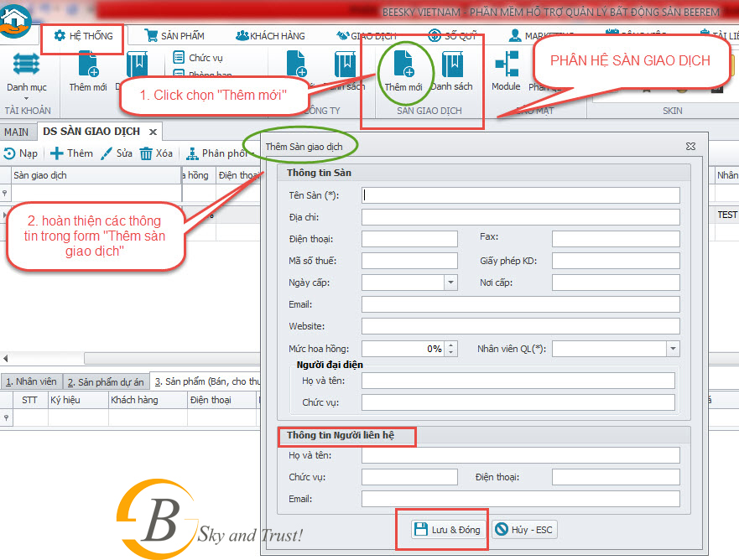Switch to the 1. Nhân viên tab
The image size is (739, 560).
pyautogui.click(x=31, y=381)
